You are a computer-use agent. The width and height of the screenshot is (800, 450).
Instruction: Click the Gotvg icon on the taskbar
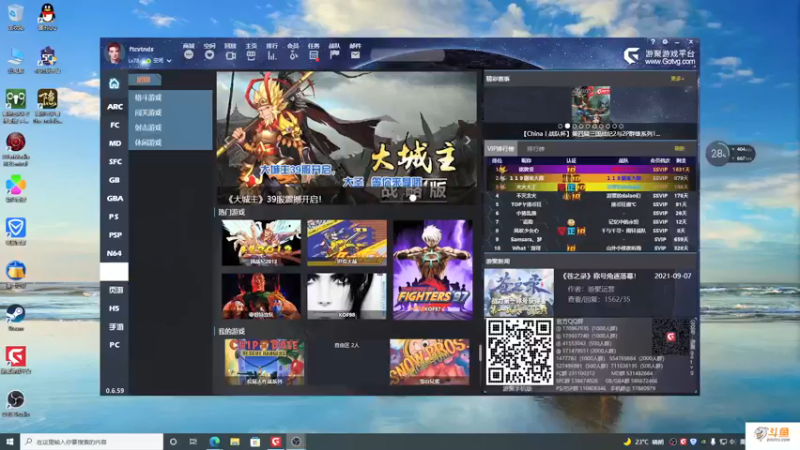(x=276, y=442)
